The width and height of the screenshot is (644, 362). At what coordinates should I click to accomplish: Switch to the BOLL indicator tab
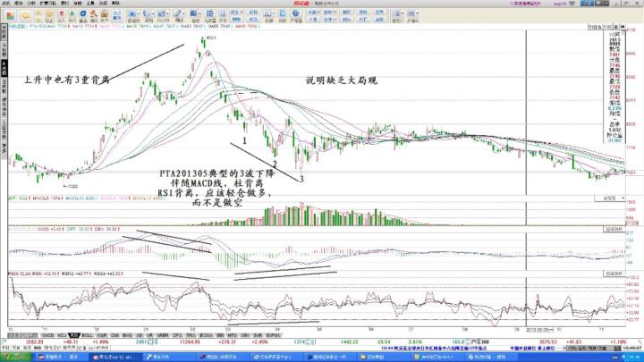point(88,335)
